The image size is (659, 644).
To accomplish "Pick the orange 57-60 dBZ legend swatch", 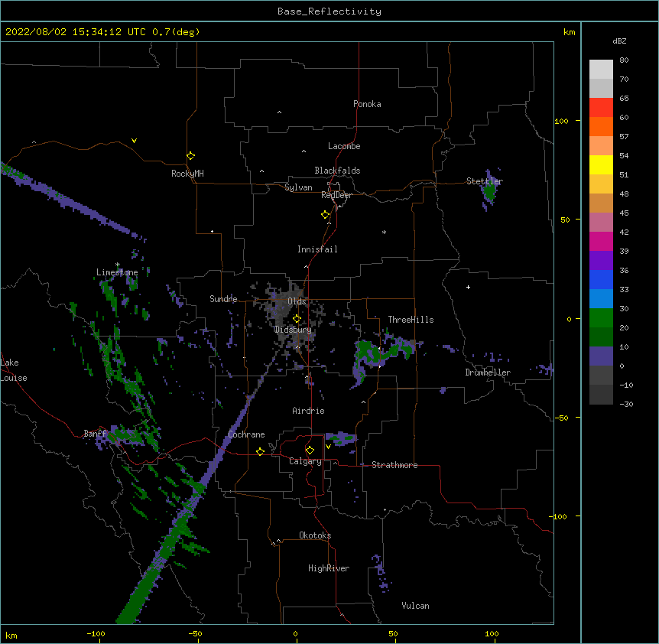I will (x=601, y=126).
